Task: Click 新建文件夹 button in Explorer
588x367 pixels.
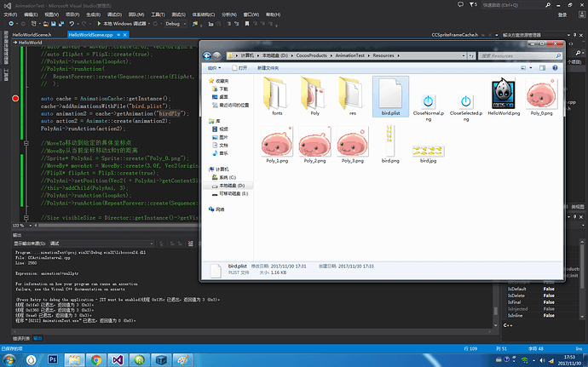Action: pos(268,68)
